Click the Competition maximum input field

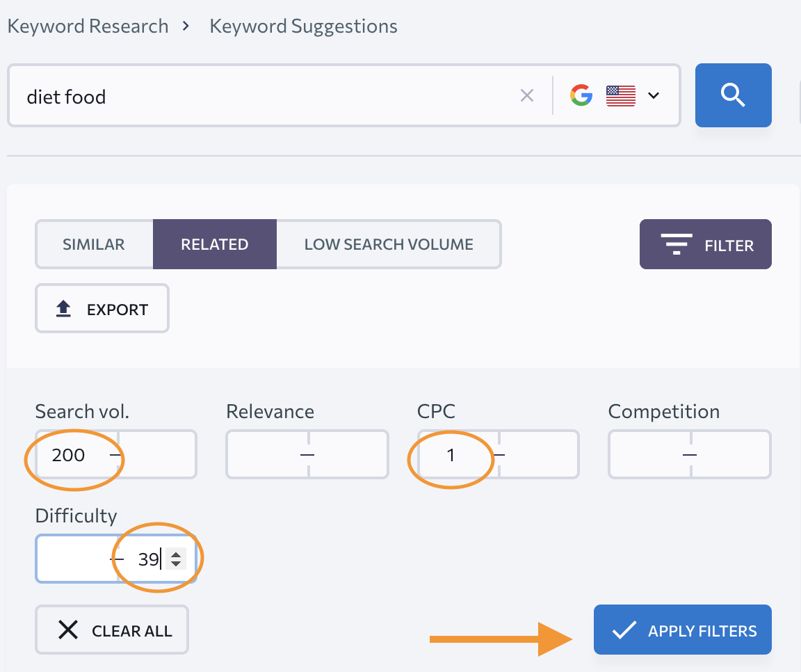coord(730,455)
